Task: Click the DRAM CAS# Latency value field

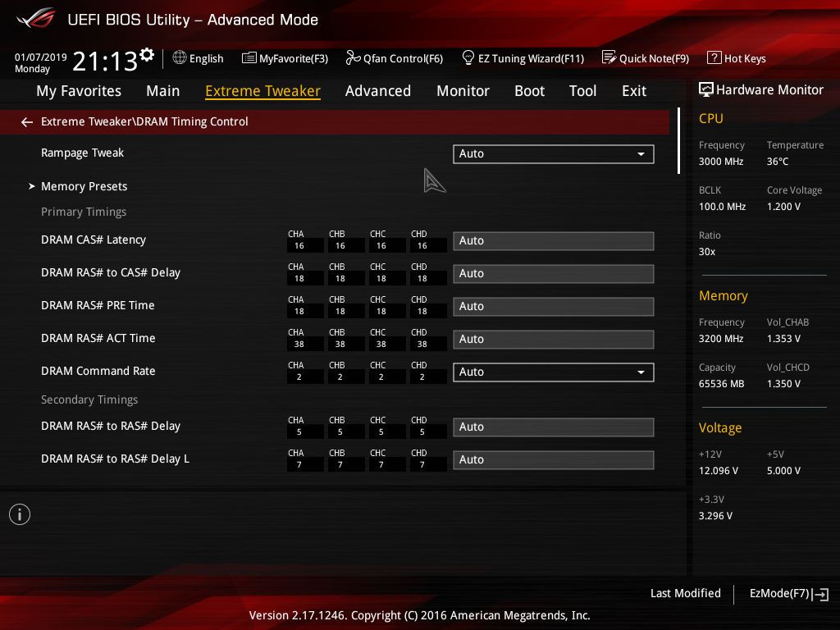Action: (554, 240)
